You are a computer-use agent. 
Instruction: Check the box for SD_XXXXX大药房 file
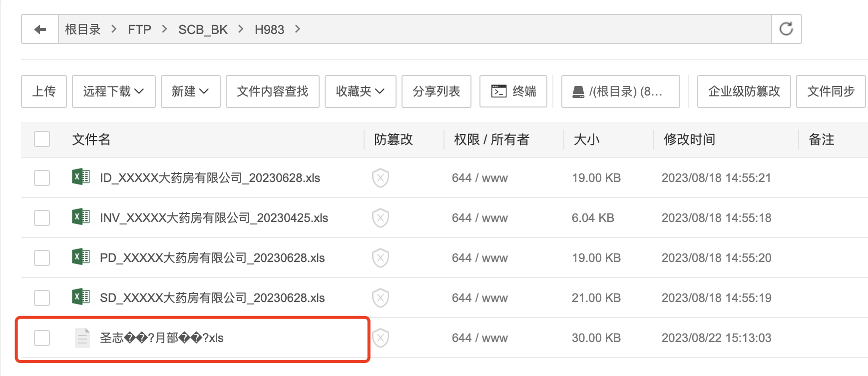pyautogui.click(x=42, y=298)
